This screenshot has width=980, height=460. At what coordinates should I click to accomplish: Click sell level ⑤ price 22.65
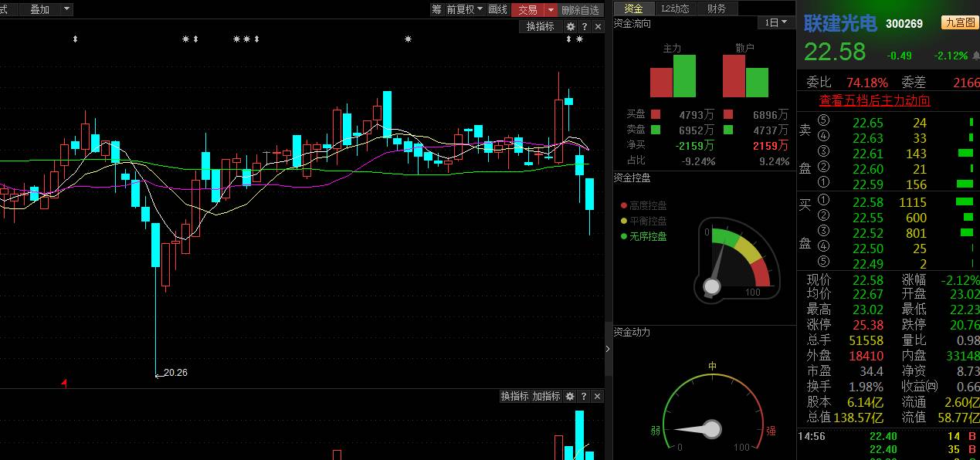pyautogui.click(x=867, y=123)
